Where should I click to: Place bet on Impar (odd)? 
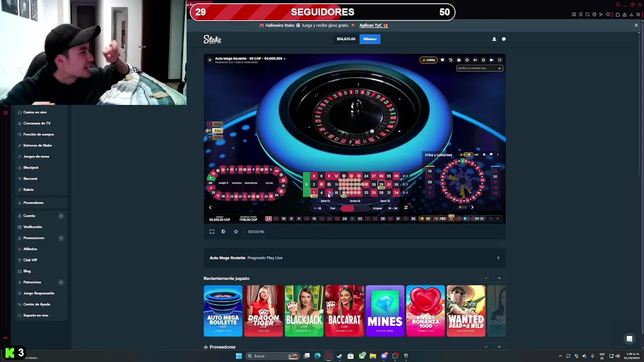[377, 208]
